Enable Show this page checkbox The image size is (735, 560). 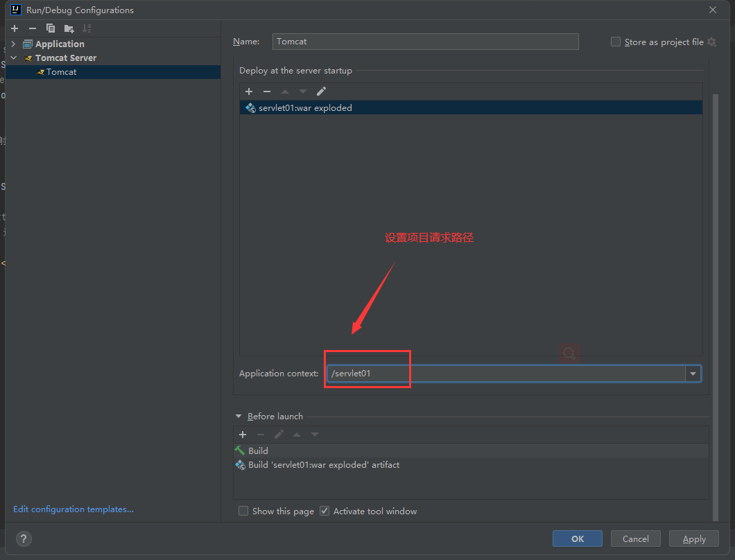tap(243, 511)
